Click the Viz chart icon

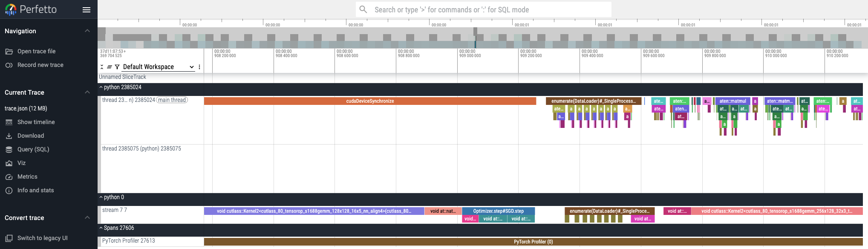point(9,163)
